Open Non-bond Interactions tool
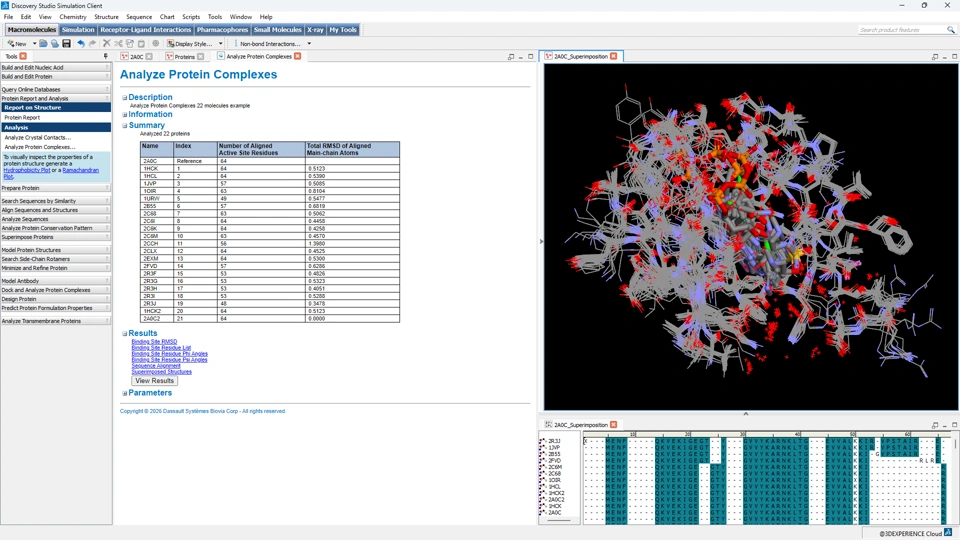960x540 pixels. [x=270, y=43]
